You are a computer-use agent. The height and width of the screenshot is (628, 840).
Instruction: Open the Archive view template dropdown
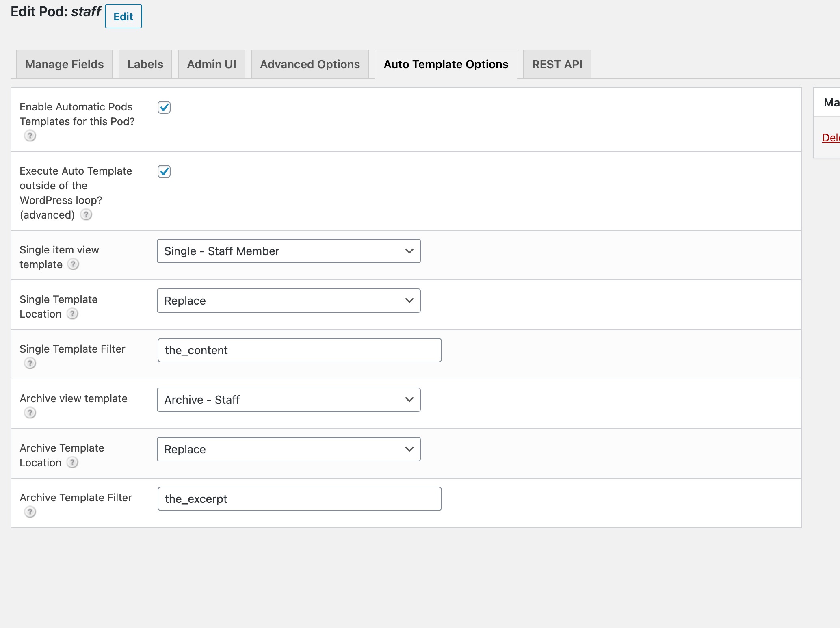pos(288,400)
